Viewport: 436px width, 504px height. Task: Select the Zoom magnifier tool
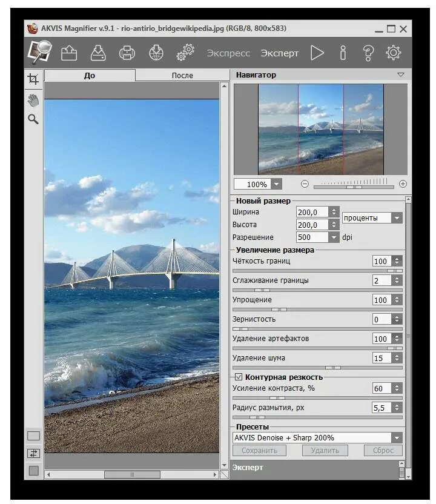click(x=33, y=119)
